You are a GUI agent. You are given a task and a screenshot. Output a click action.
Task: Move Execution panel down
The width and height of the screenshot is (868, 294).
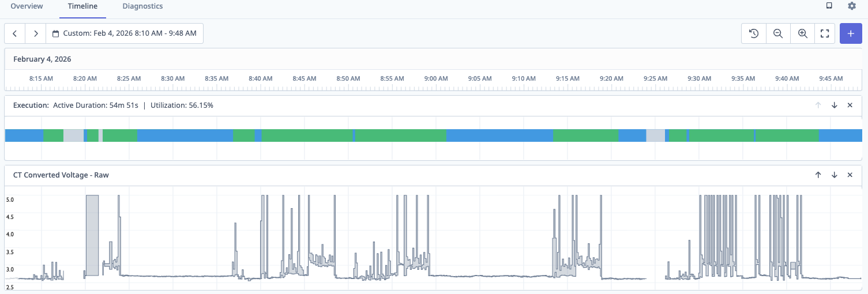[x=834, y=105]
